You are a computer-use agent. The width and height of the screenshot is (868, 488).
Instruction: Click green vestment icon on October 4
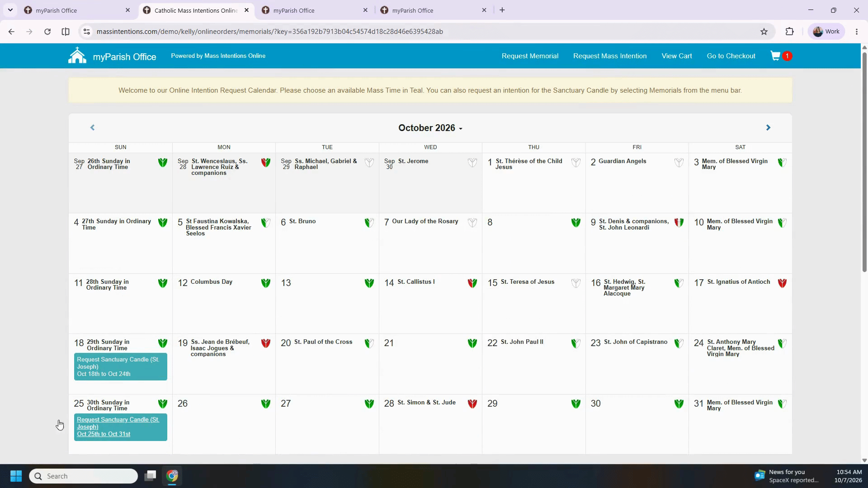click(163, 223)
